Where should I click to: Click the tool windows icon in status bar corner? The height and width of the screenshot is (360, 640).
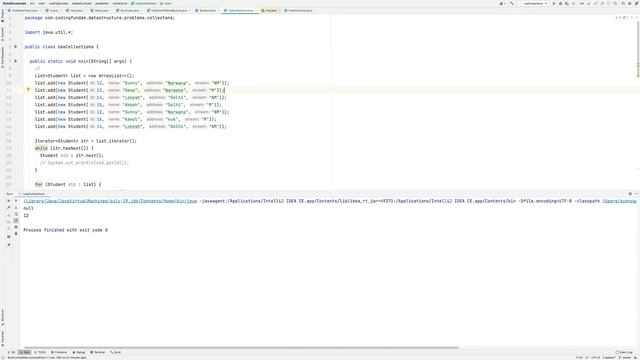click(x=2, y=358)
